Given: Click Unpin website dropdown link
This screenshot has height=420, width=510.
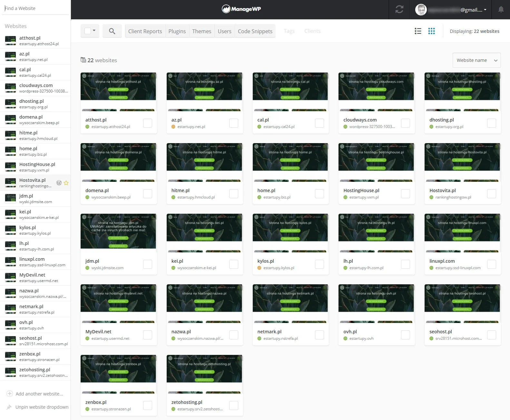Looking at the screenshot, I should click(x=42, y=407).
